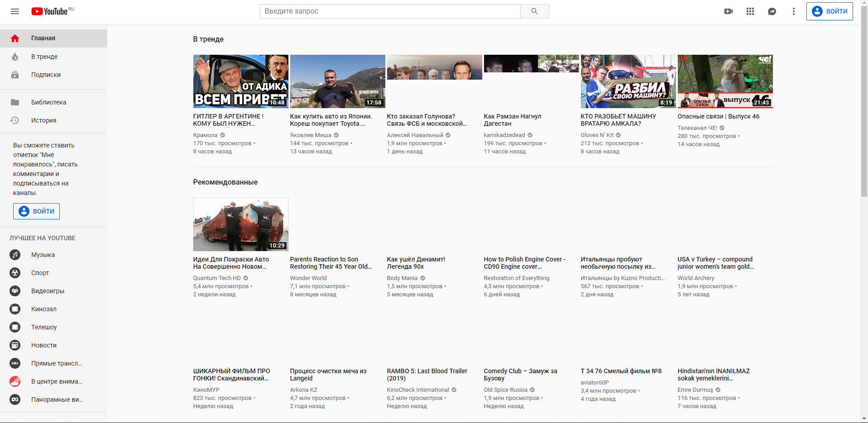868x423 pixels.
Task: Open channel link Old Spice Russia
Action: 506,390
